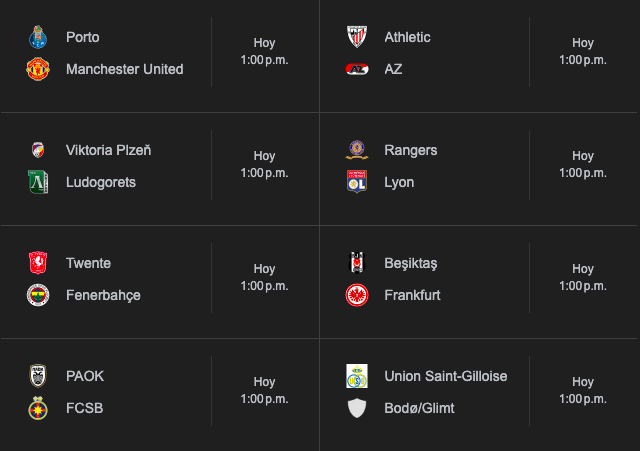Open the Rangers team link
Viewport: 640px width, 451px height.
pos(410,151)
